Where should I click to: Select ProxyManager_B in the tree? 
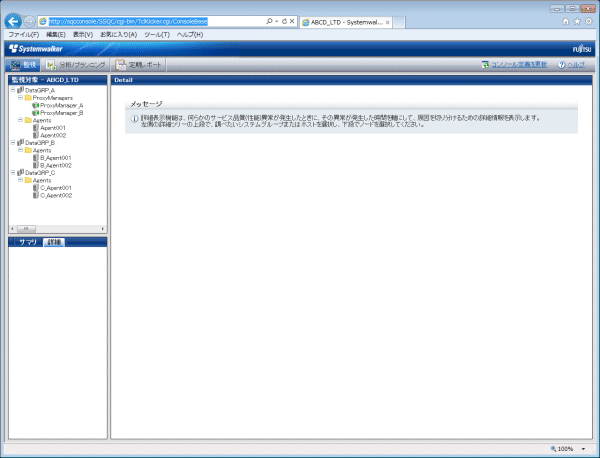click(62, 113)
